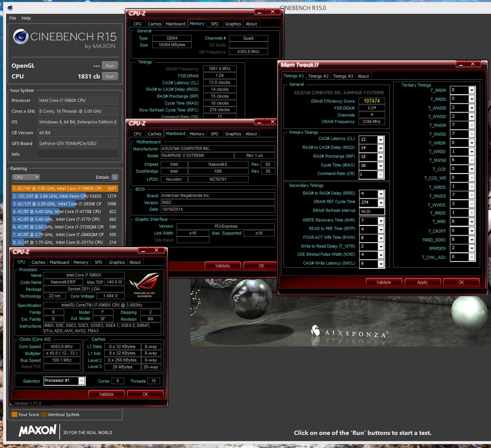Click the NB Frequency value 4303.6 MHz
The width and height of the screenshot is (491, 448).
point(248,52)
